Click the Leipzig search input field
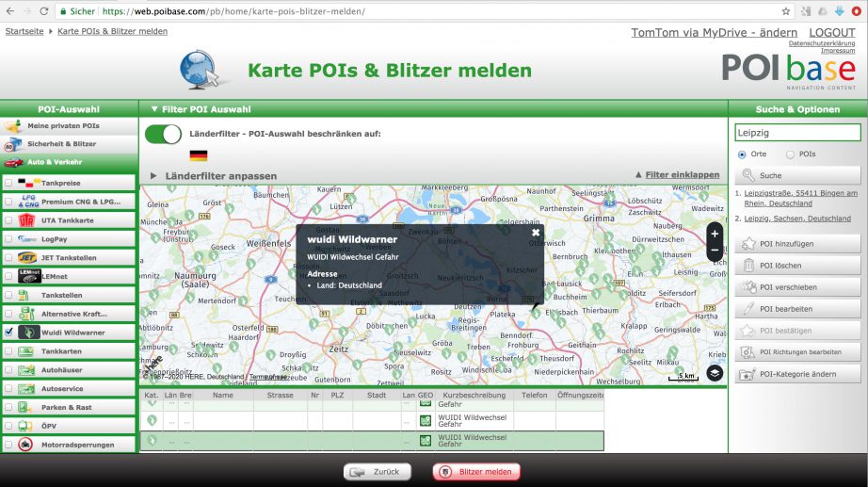 [796, 133]
